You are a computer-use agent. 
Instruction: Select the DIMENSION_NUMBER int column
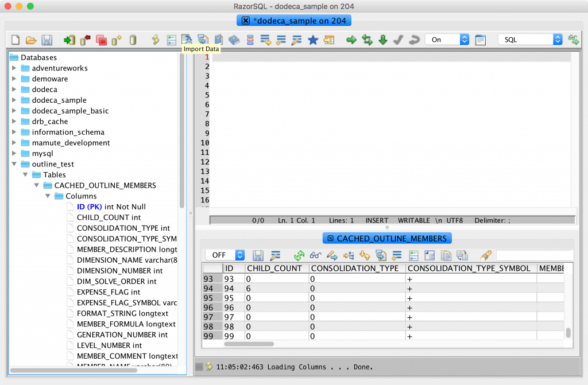pos(119,271)
